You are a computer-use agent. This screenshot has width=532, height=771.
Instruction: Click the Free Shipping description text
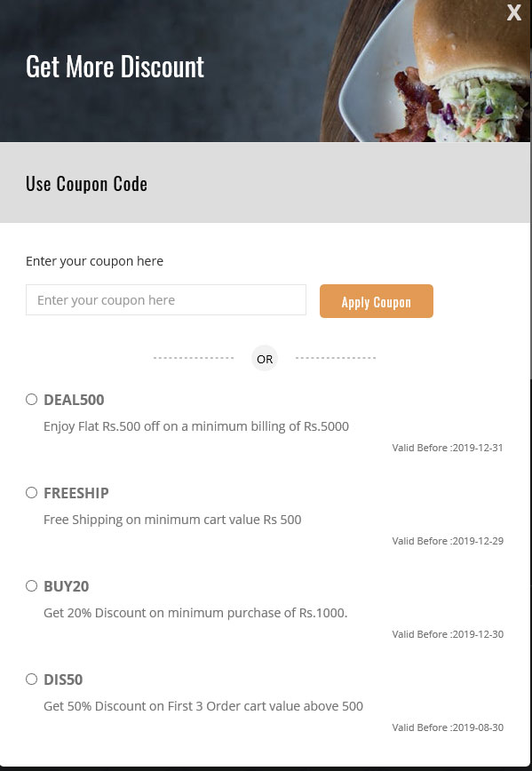click(172, 520)
